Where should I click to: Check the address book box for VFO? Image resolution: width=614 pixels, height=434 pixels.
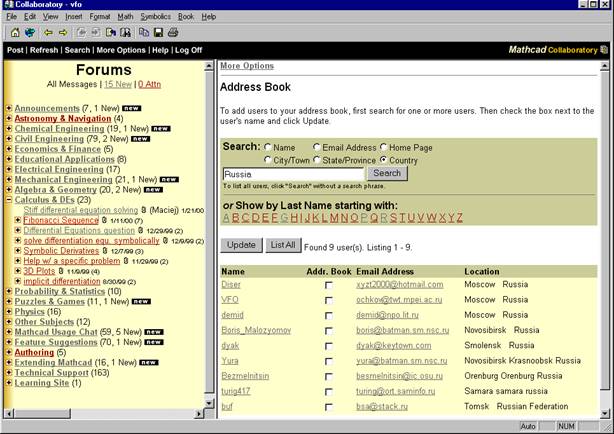pos(329,300)
